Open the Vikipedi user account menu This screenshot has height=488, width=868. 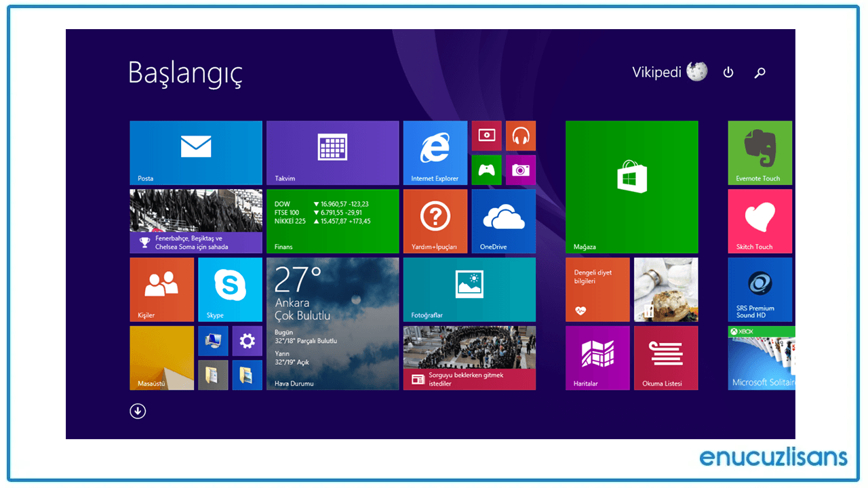coord(669,71)
